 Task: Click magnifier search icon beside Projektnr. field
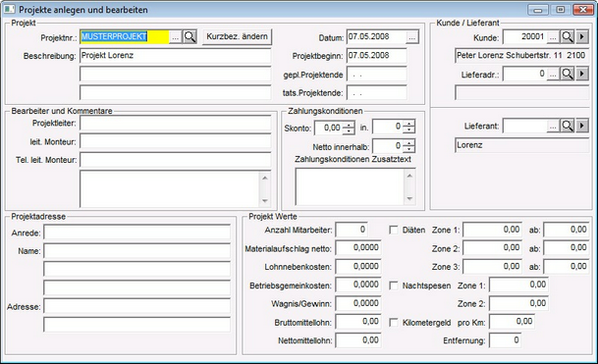pos(190,37)
